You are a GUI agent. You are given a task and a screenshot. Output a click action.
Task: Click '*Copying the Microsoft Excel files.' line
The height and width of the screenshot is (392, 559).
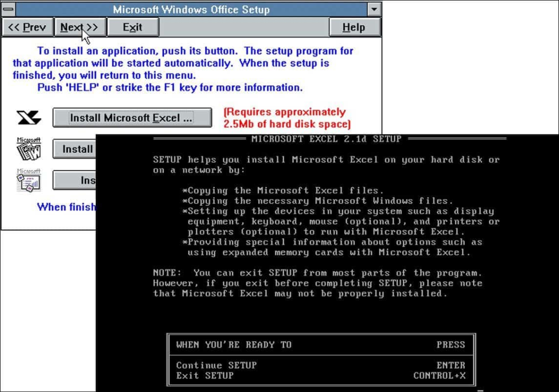coord(283,191)
